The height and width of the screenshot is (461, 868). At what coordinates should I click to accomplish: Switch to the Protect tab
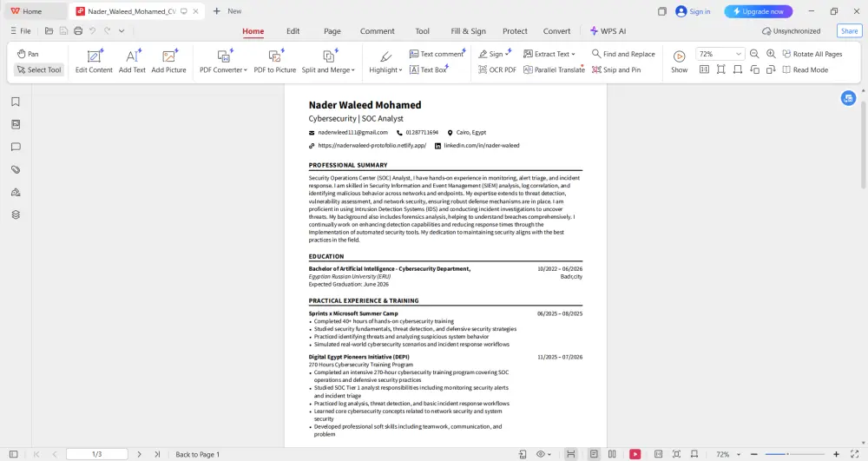tap(515, 31)
